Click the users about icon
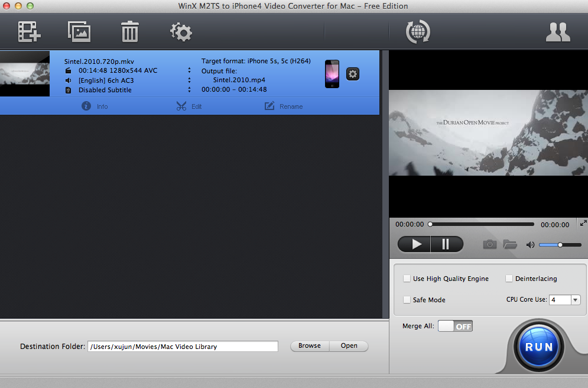 point(557,32)
